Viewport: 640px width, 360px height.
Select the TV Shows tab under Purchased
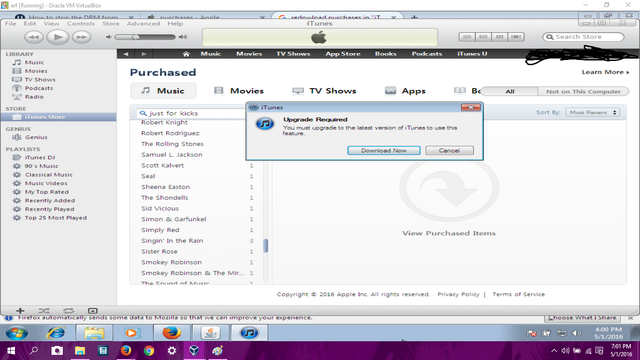pyautogui.click(x=324, y=91)
